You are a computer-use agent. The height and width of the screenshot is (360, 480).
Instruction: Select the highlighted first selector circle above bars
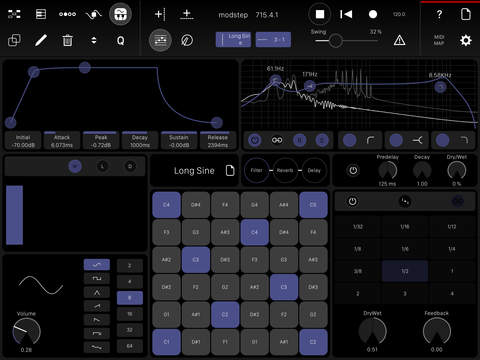pyautogui.click(x=75, y=166)
